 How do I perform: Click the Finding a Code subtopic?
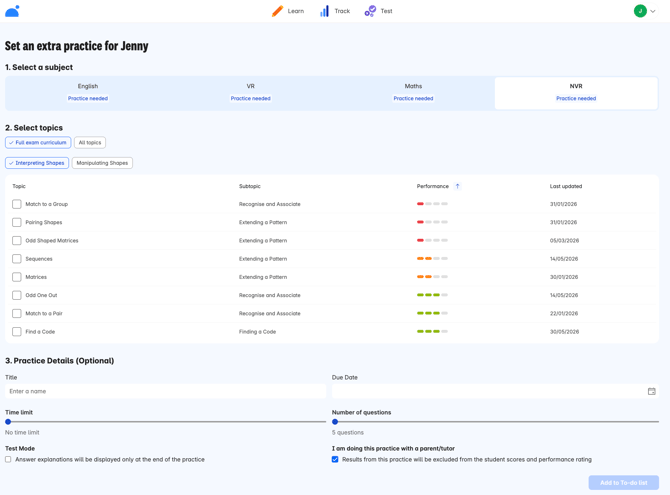click(257, 332)
